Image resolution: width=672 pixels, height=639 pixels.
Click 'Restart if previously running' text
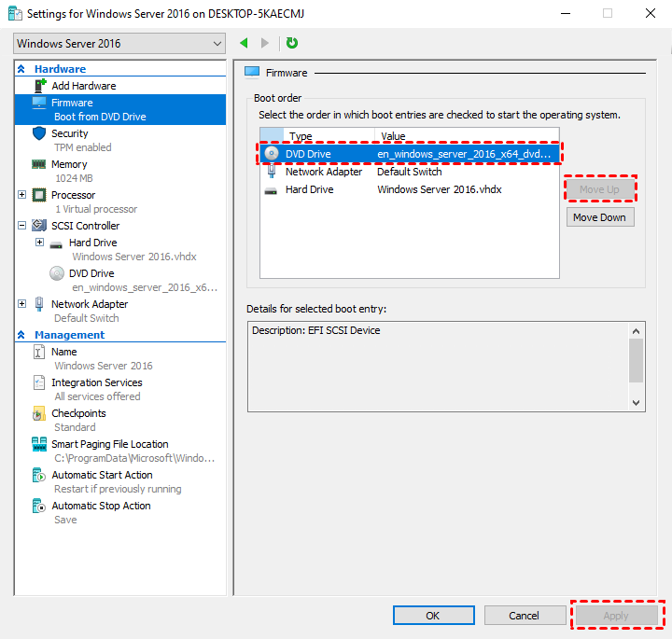118,489
